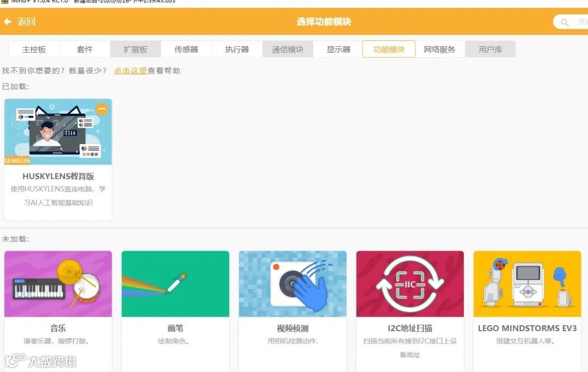The width and height of the screenshot is (588, 372).
Task: Load the 视频侦测 module thumbnail
Action: 292,284
